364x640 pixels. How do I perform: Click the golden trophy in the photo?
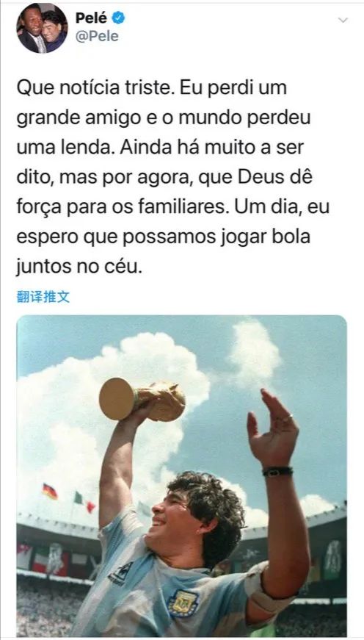[142, 400]
